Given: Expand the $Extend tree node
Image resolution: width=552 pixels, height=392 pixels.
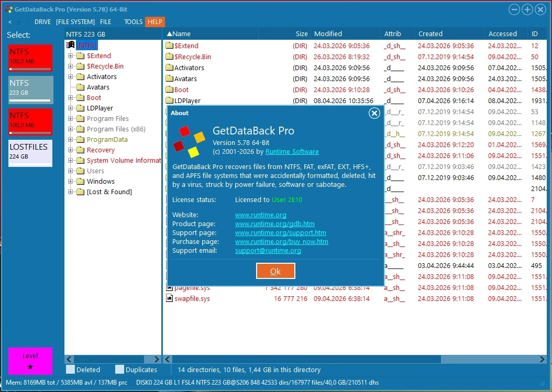Looking at the screenshot, I should click(x=70, y=55).
